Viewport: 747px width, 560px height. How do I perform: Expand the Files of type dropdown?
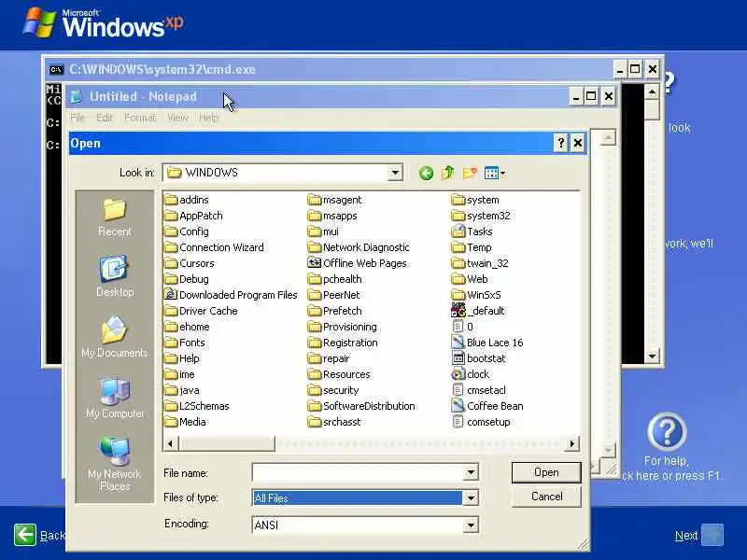[471, 498]
